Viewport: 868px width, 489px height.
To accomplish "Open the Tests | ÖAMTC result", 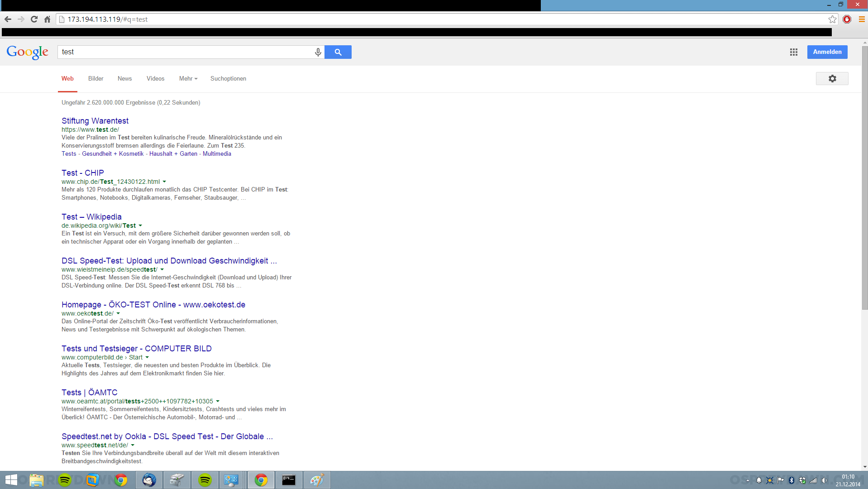I will click(90, 393).
